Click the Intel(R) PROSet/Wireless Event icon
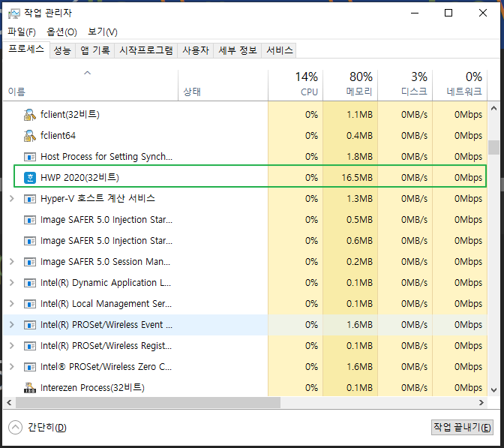This screenshot has height=448, width=504. coord(30,325)
